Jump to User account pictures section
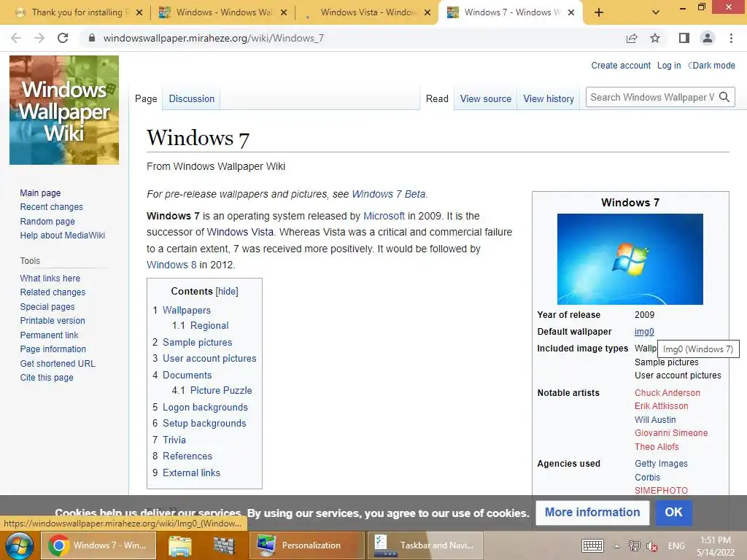This screenshot has width=747, height=560. click(209, 358)
